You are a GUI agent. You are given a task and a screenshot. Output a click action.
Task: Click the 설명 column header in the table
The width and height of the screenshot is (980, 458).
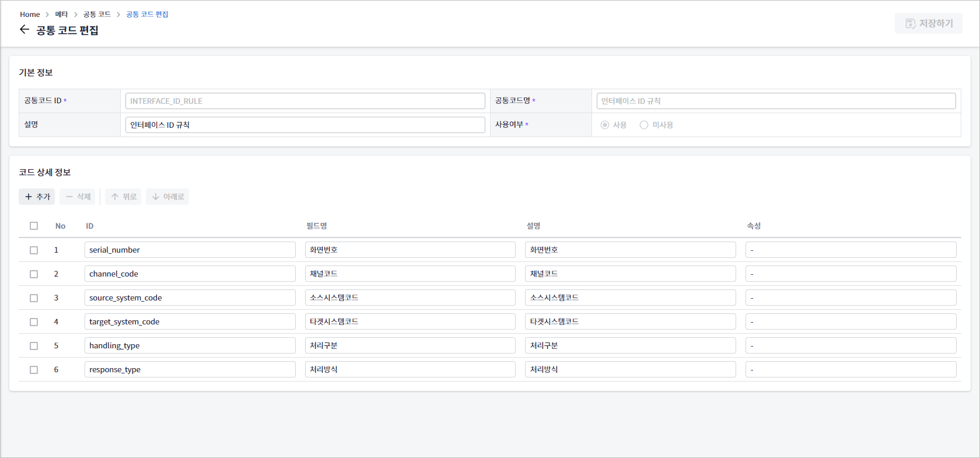pos(534,226)
